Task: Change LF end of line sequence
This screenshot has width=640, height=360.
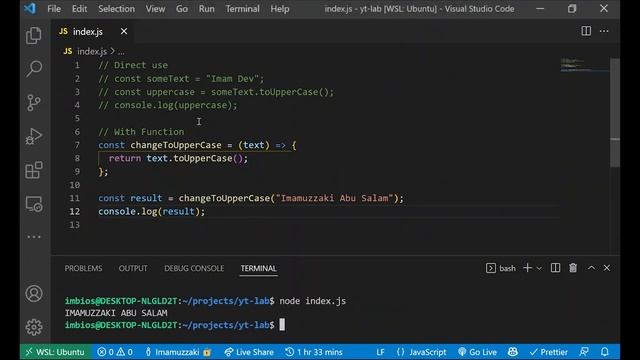Action: tap(380, 352)
